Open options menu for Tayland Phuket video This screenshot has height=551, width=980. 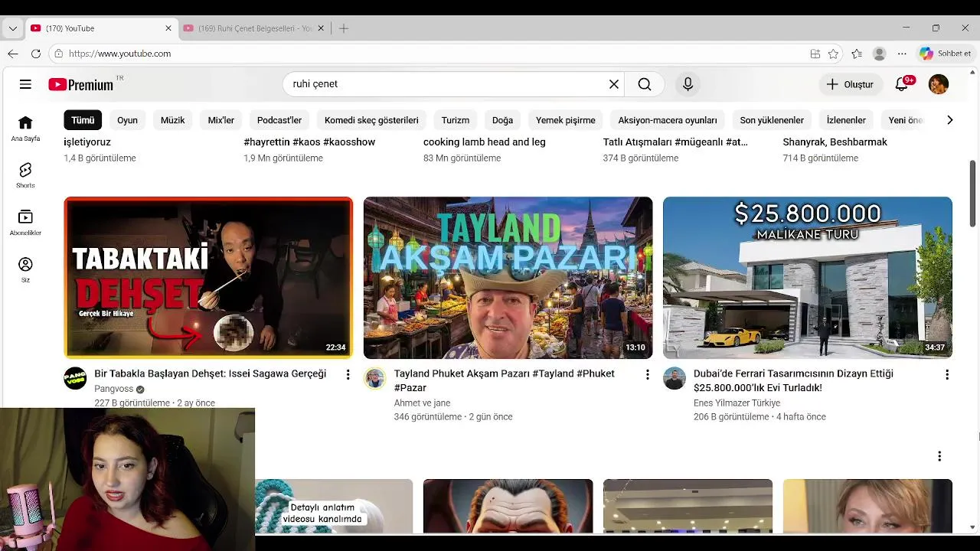pos(647,374)
